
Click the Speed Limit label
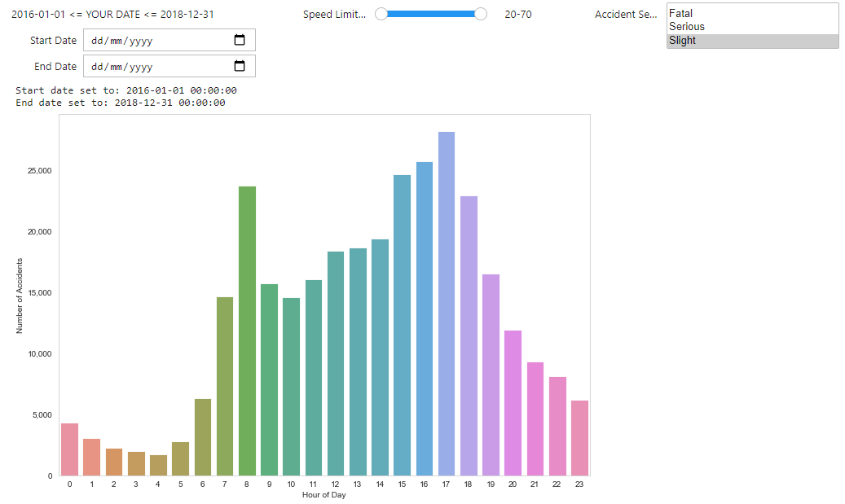[x=334, y=15]
